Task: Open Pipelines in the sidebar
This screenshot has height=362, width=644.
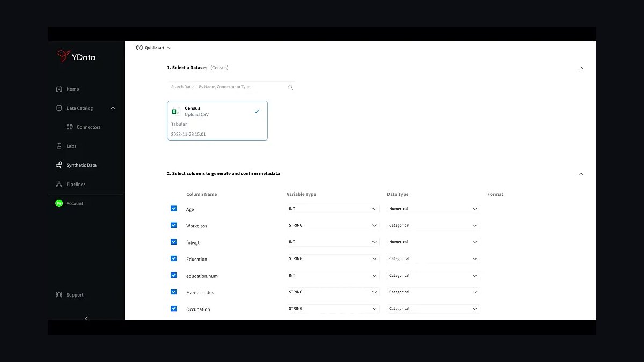Action: (x=76, y=184)
